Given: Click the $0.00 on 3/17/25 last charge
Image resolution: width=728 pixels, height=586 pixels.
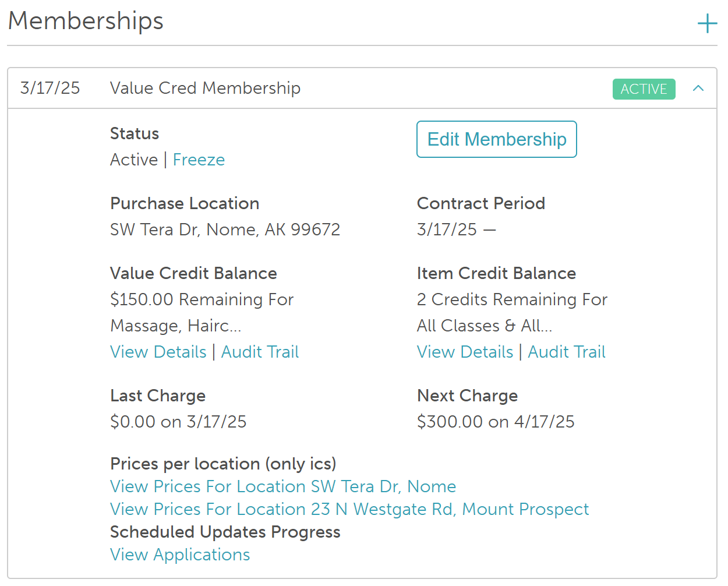Looking at the screenshot, I should coord(178,422).
